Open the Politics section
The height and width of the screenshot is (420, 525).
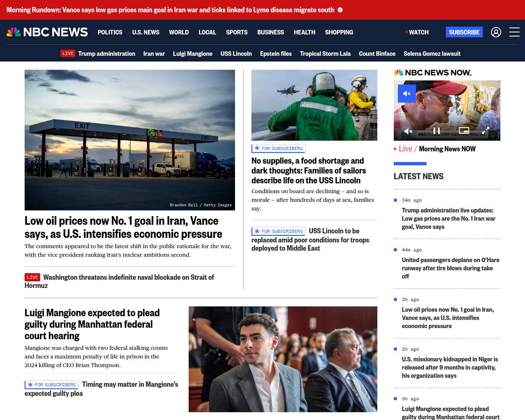tap(110, 32)
